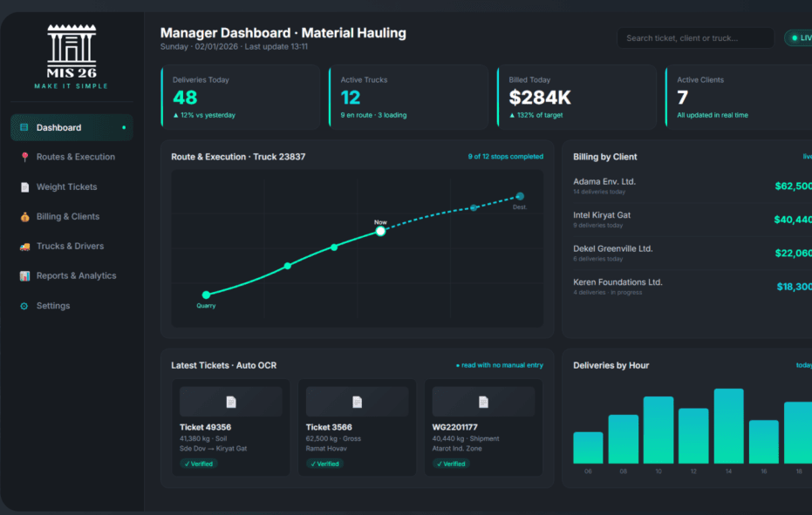812x515 pixels.
Task: Open the Settings menu item
Action: tap(72, 306)
